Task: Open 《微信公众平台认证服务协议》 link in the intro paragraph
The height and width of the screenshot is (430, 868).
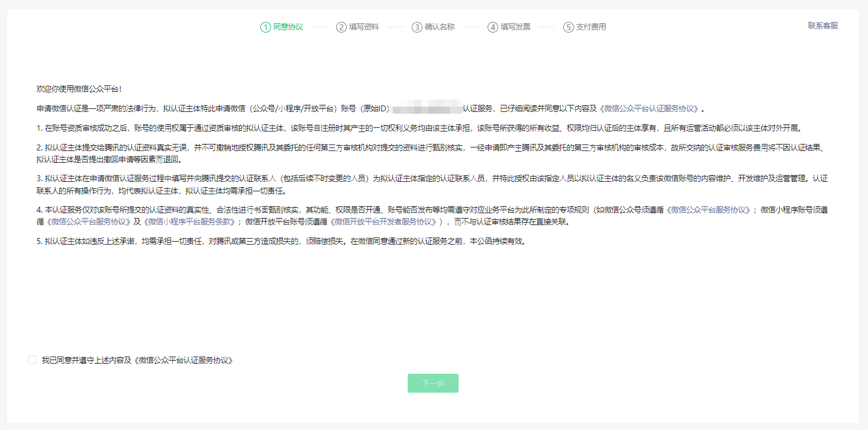Action: (649, 109)
